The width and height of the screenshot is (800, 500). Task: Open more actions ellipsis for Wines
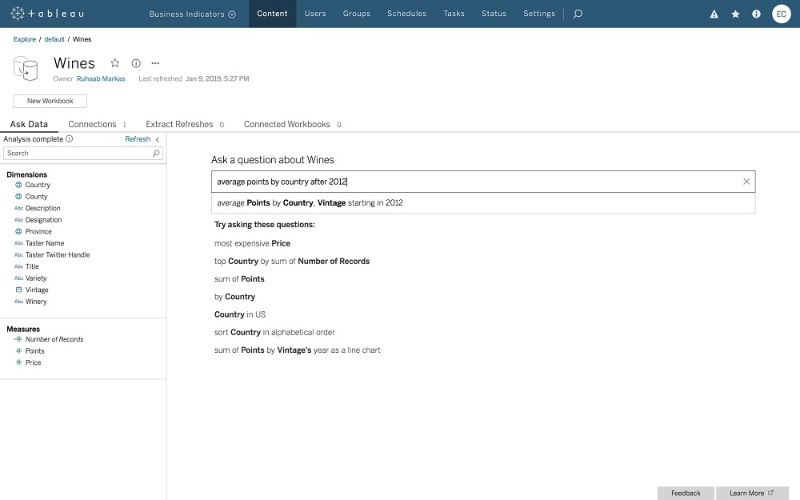click(155, 63)
